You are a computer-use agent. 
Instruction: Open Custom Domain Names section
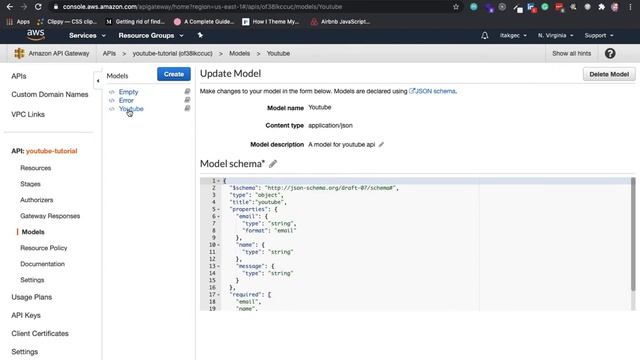(50, 94)
